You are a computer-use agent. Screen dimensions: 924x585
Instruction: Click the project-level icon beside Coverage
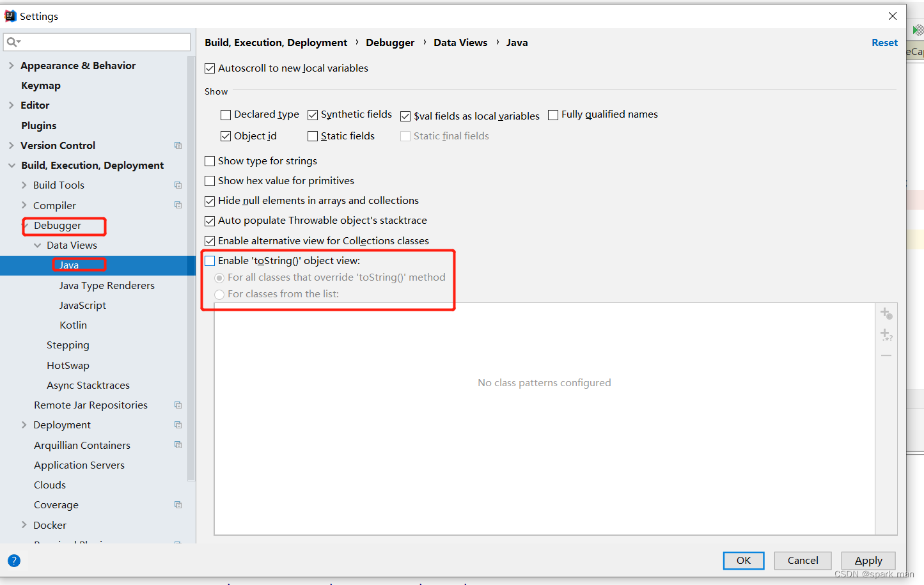click(178, 505)
